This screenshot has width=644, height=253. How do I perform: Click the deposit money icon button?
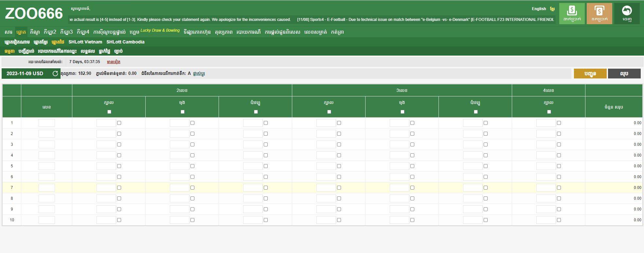pyautogui.click(x=572, y=13)
